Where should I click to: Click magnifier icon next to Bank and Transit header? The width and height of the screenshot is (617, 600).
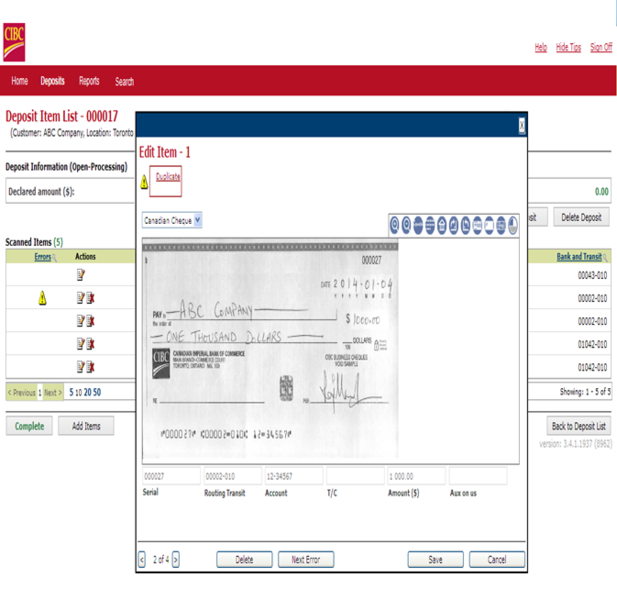click(x=605, y=258)
